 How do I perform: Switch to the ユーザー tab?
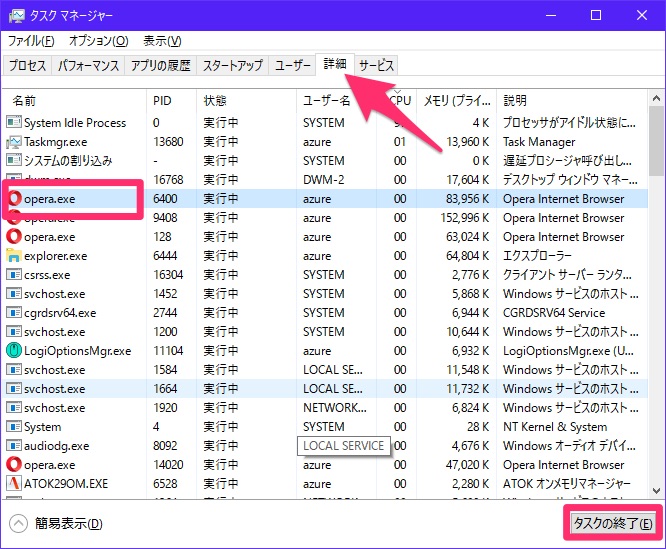293,65
